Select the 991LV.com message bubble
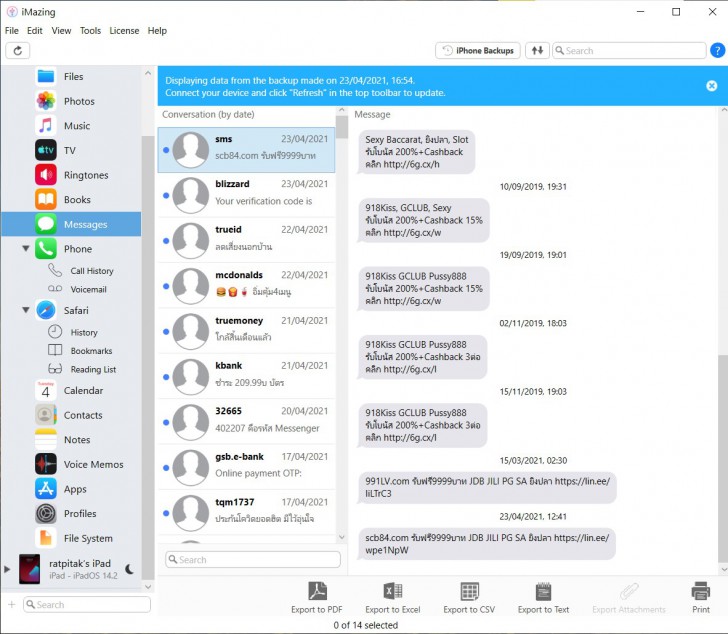Screen dimensions: 728x634 [x=487, y=487]
